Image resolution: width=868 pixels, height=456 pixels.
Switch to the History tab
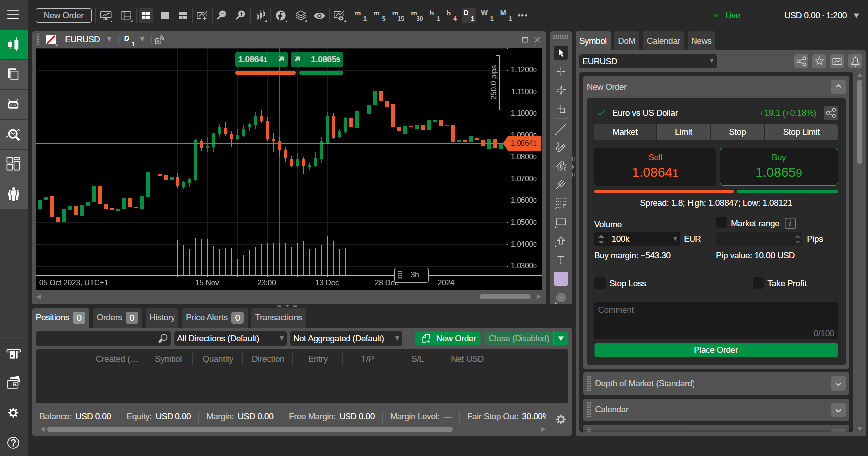pos(162,318)
